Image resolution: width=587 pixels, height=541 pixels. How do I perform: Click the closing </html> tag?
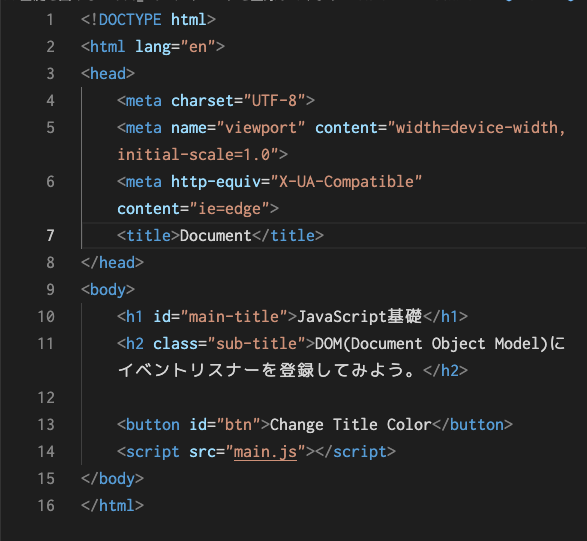pyautogui.click(x=112, y=506)
